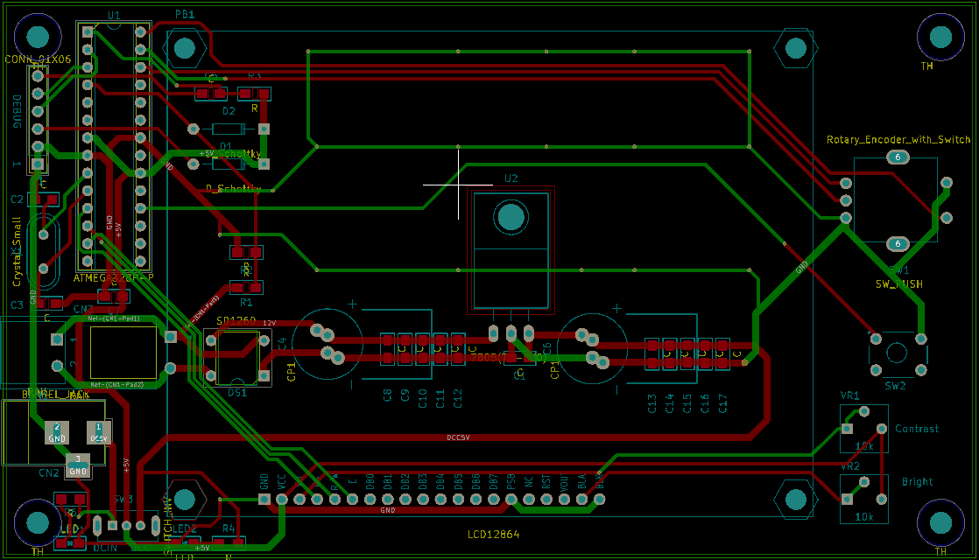The image size is (979, 560).
Task: Click the SW_PUSH label text
Action: tap(899, 284)
